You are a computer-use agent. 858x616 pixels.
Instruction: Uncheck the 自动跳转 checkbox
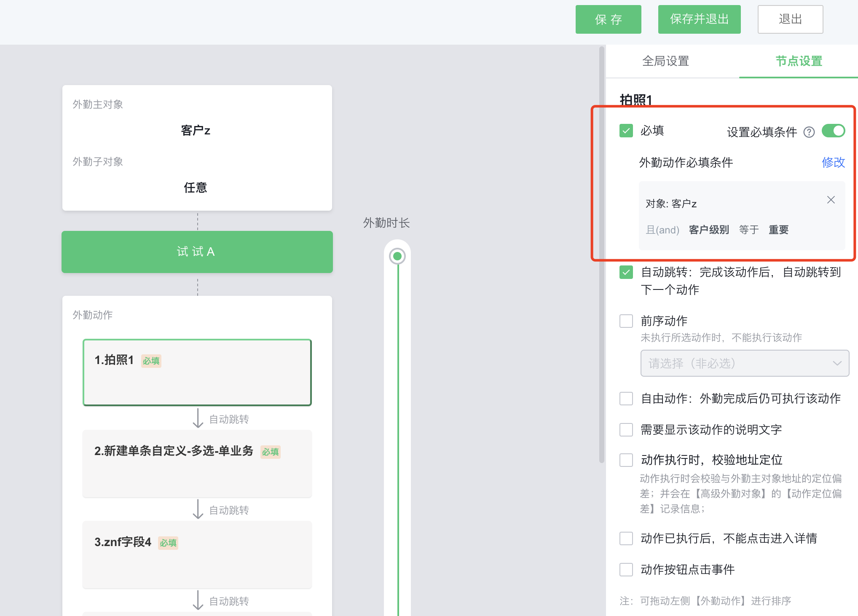coord(626,272)
